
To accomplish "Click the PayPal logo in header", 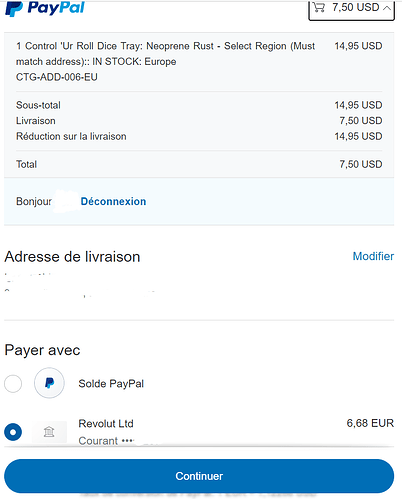I will (x=45, y=8).
